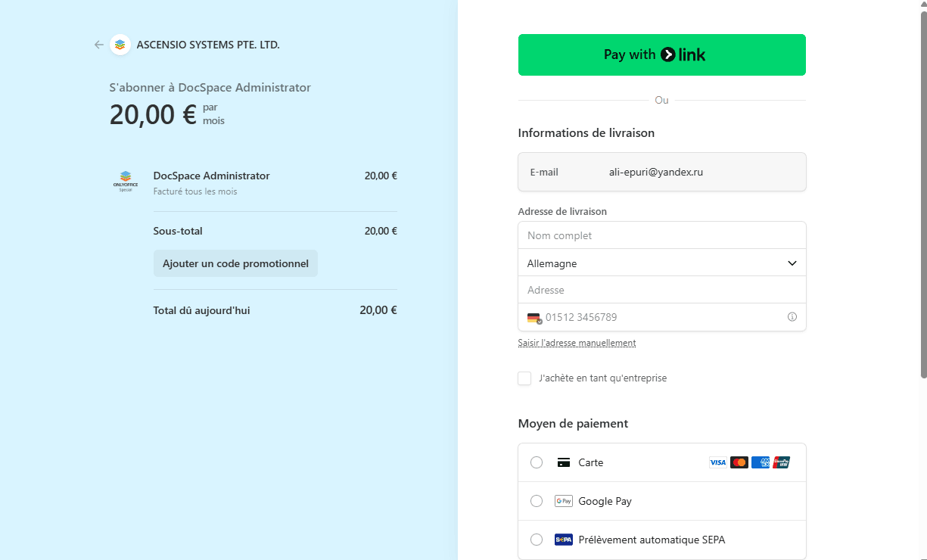Click the Pay with Link button
This screenshot has height=560, width=927.
(661, 54)
